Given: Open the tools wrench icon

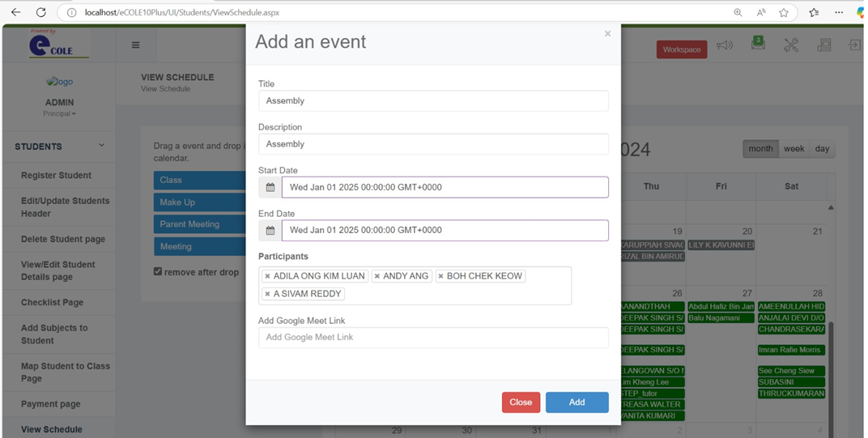Looking at the screenshot, I should click(791, 45).
